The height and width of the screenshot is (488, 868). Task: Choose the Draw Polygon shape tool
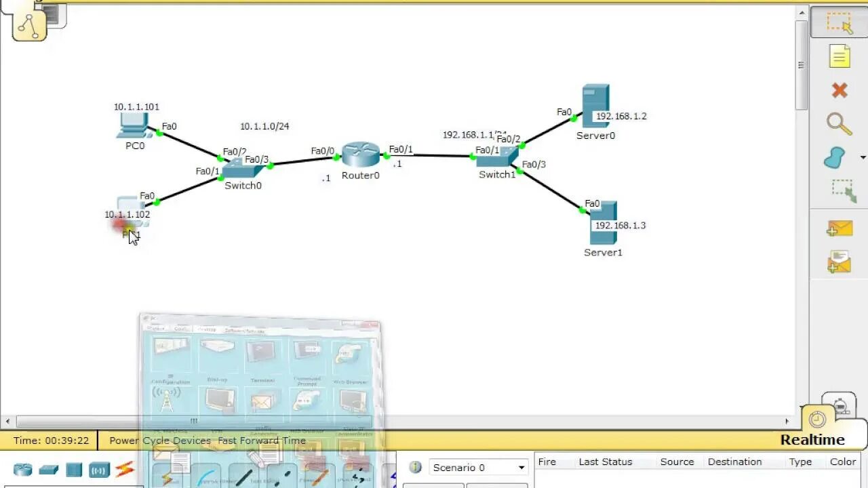[835, 157]
